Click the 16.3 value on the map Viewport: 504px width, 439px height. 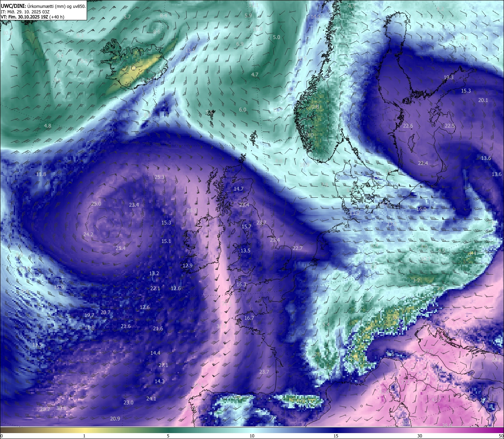(x=241, y=285)
